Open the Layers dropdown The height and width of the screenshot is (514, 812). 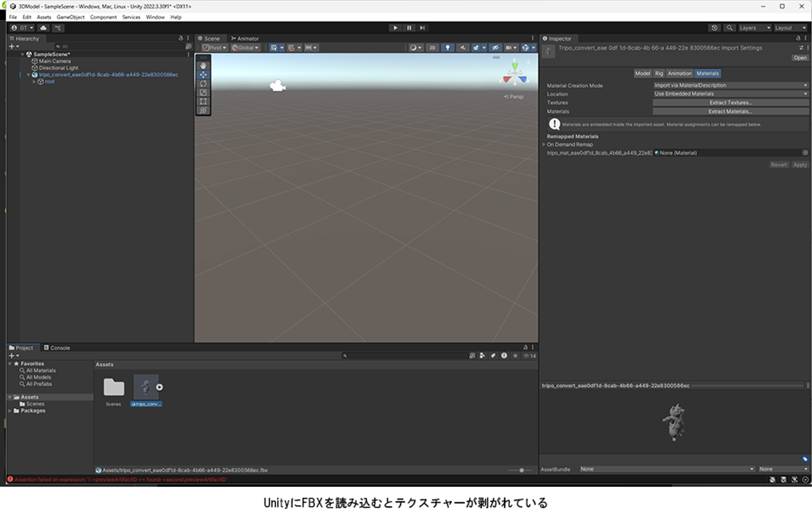pos(754,28)
